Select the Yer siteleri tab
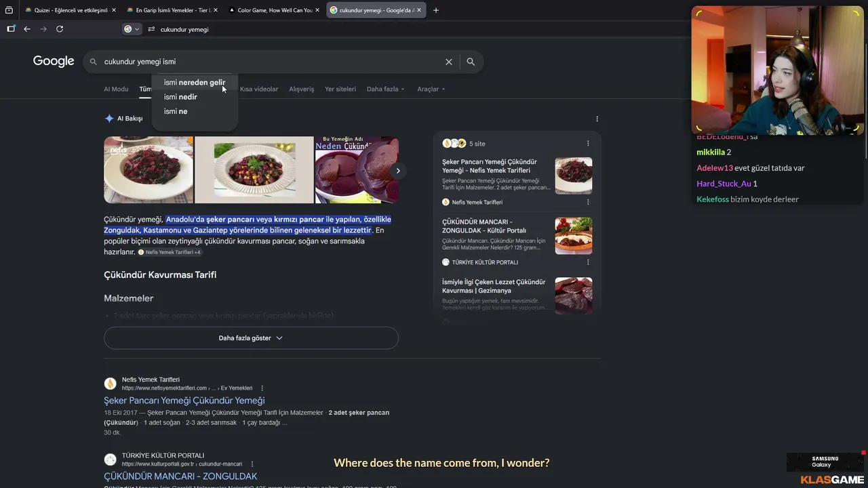The image size is (868, 488). (340, 89)
